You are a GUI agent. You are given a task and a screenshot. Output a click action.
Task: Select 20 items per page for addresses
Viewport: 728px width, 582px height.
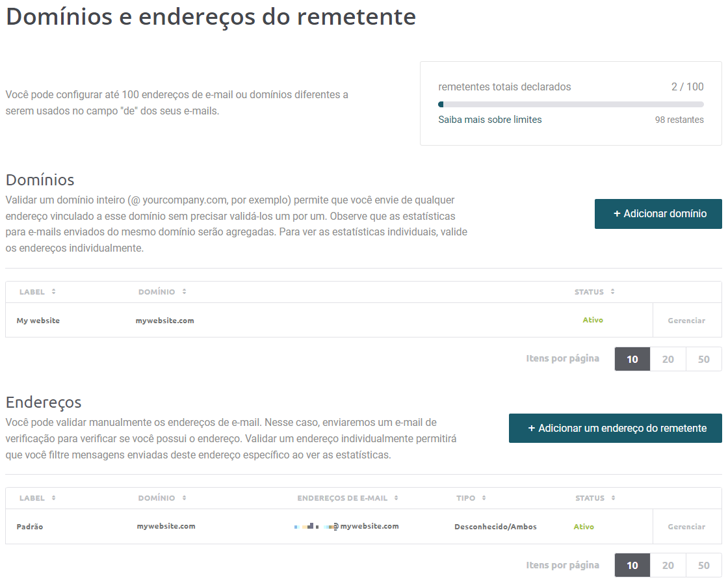click(x=668, y=565)
